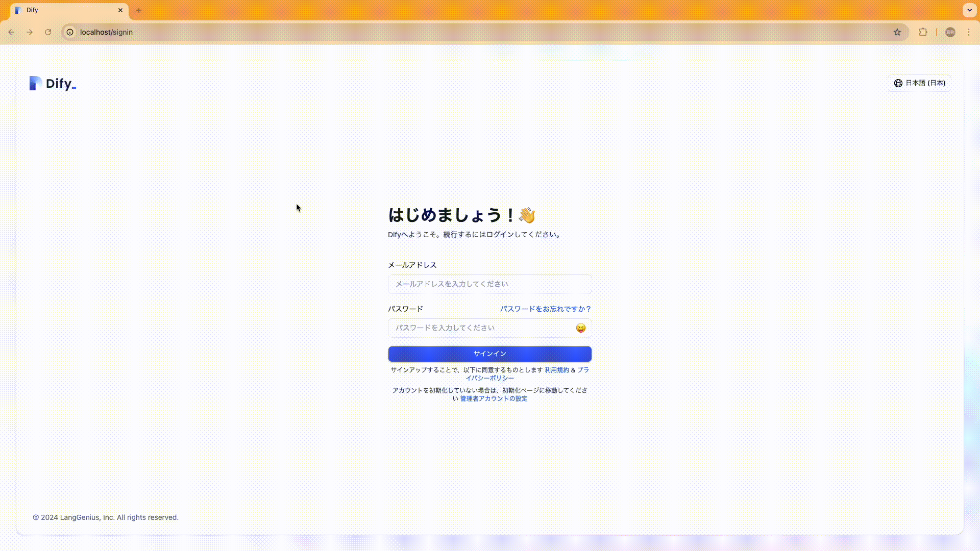The image size is (980, 551).
Task: Go back with browser back arrow
Action: (11, 32)
